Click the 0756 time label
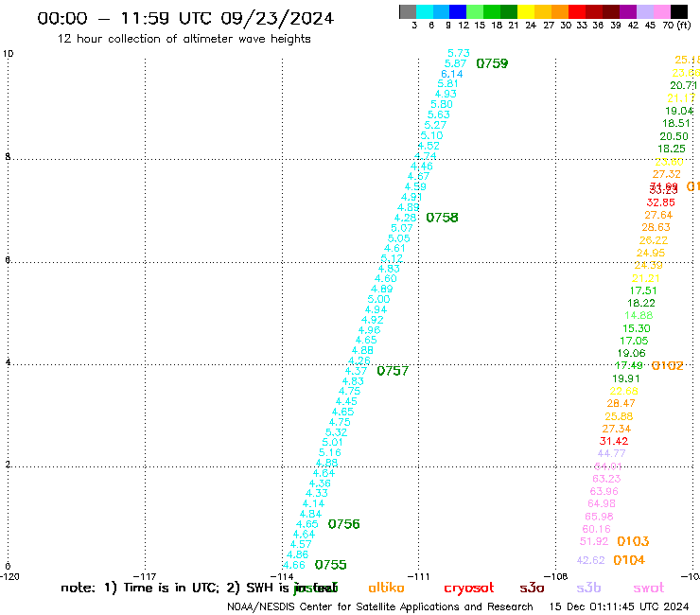This screenshot has height=615, width=700. pyautogui.click(x=343, y=524)
